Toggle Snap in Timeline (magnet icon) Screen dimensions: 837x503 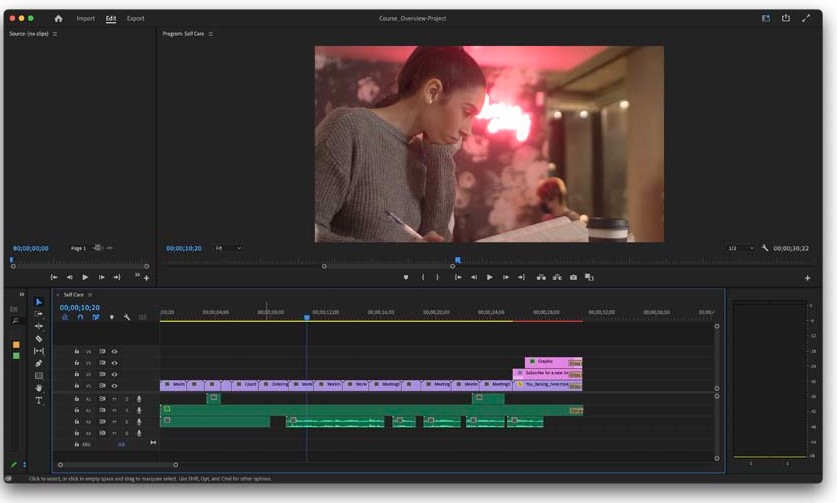[80, 317]
